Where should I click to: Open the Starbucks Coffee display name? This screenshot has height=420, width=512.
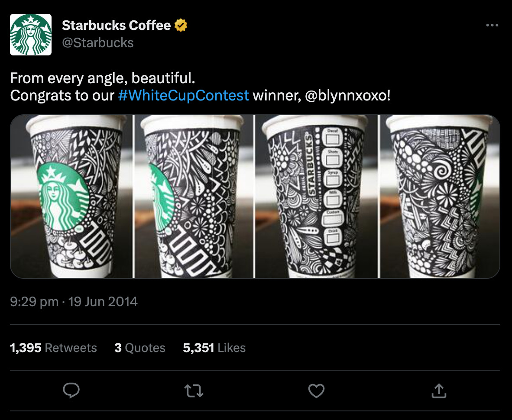116,25
